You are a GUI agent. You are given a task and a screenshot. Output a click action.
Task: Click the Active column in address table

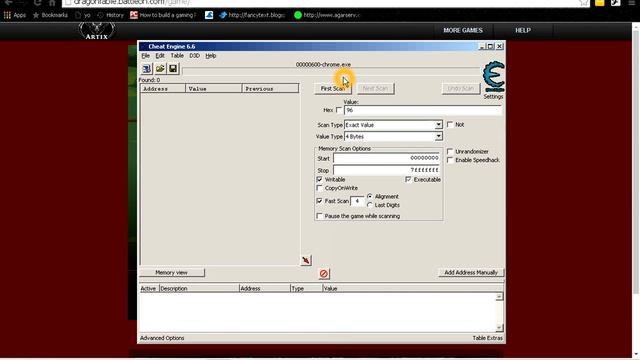coord(149,288)
